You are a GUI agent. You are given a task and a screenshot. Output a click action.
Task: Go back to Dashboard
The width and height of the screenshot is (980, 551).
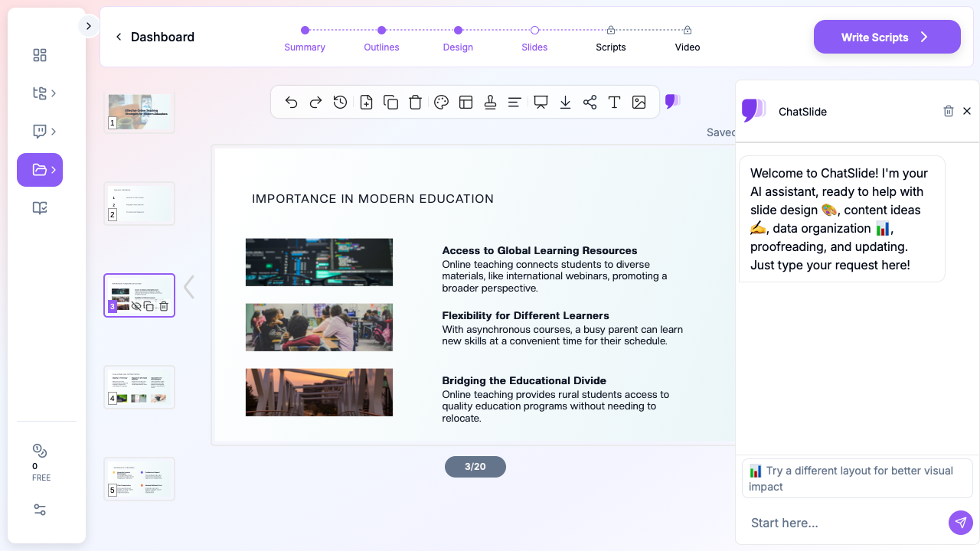pyautogui.click(x=155, y=37)
